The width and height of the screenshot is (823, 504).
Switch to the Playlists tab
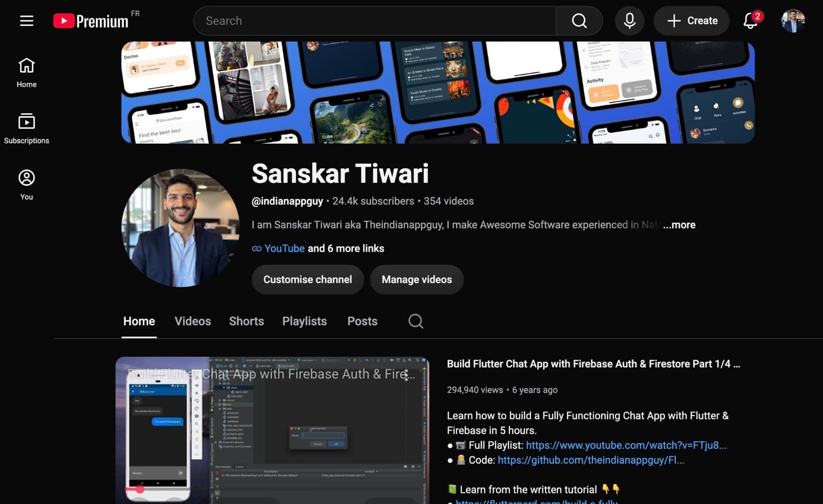click(x=305, y=321)
